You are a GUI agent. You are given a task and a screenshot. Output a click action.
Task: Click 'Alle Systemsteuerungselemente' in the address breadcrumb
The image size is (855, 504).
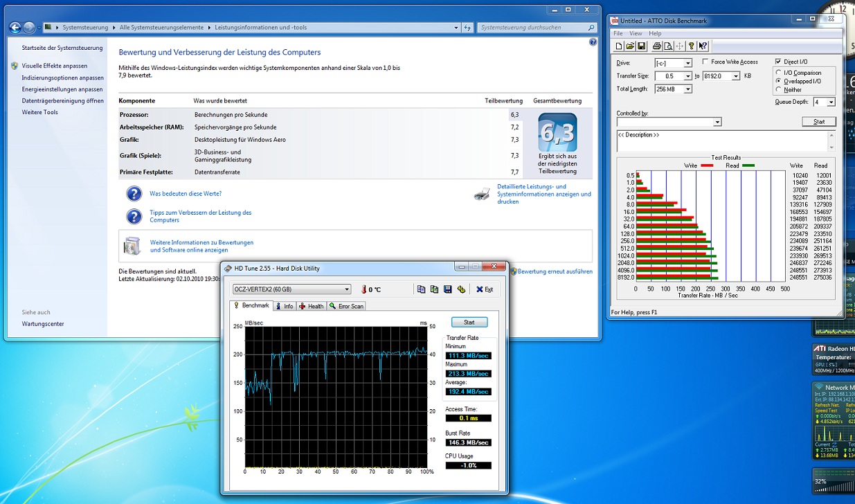(162, 28)
